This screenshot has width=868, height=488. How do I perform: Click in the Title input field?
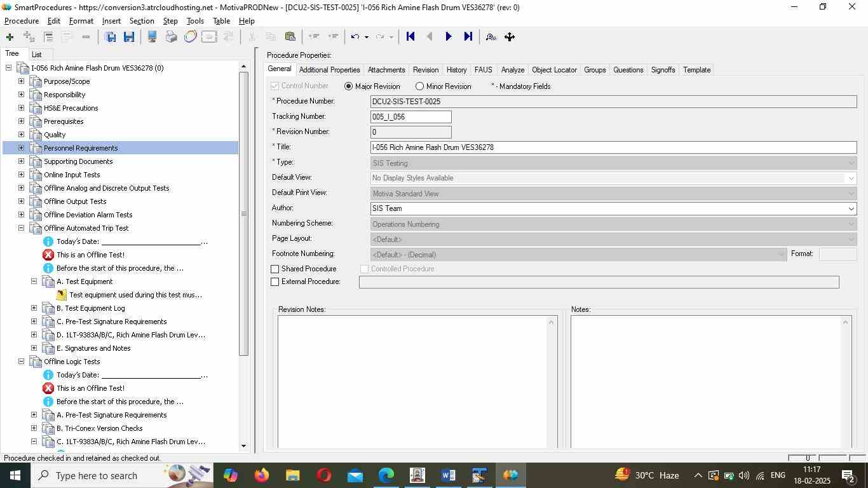click(x=613, y=147)
